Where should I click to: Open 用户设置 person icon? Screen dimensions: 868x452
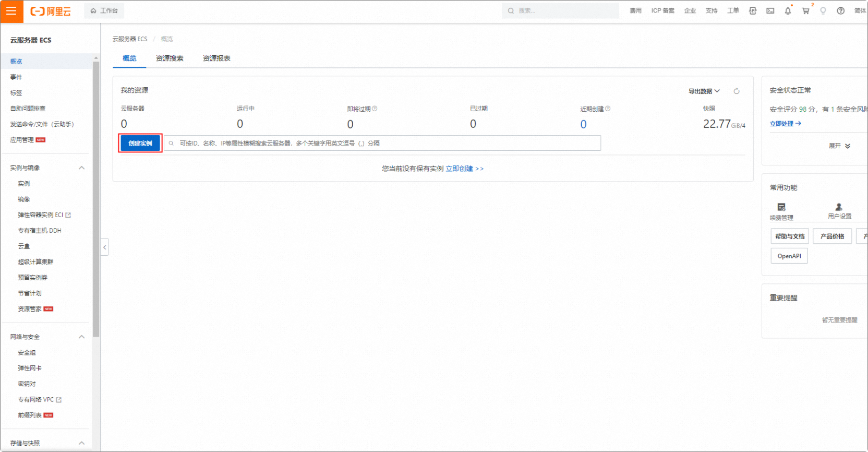(x=839, y=207)
